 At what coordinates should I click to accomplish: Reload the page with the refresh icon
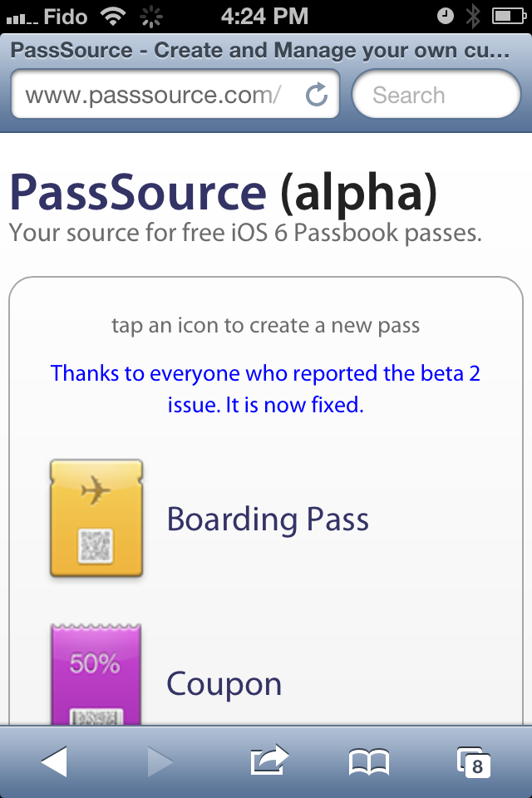(317, 95)
